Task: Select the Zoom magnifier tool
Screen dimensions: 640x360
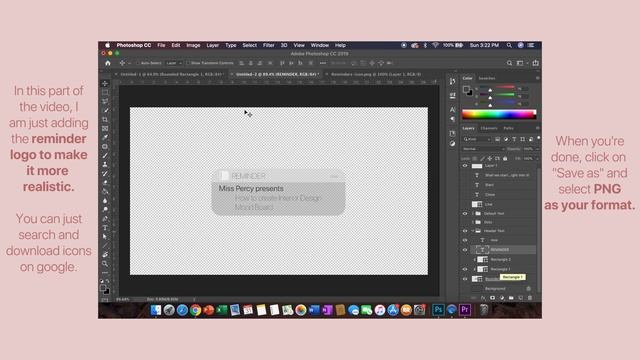Action: point(105,264)
